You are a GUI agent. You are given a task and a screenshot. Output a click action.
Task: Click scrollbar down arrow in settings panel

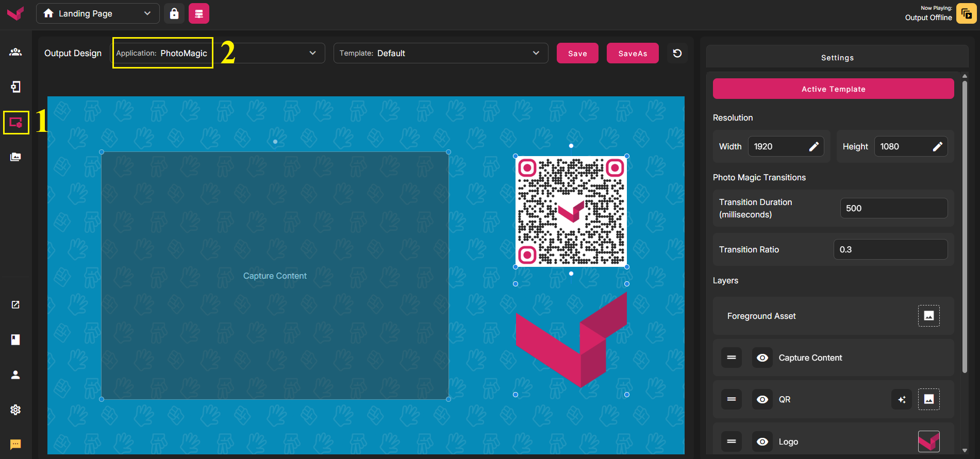(x=965, y=450)
